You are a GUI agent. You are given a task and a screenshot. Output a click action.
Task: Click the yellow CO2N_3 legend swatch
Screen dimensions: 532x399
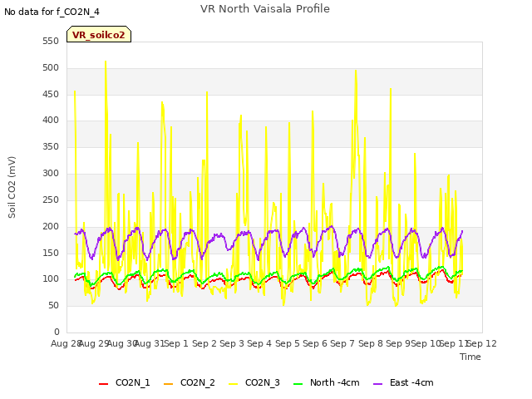(x=233, y=383)
